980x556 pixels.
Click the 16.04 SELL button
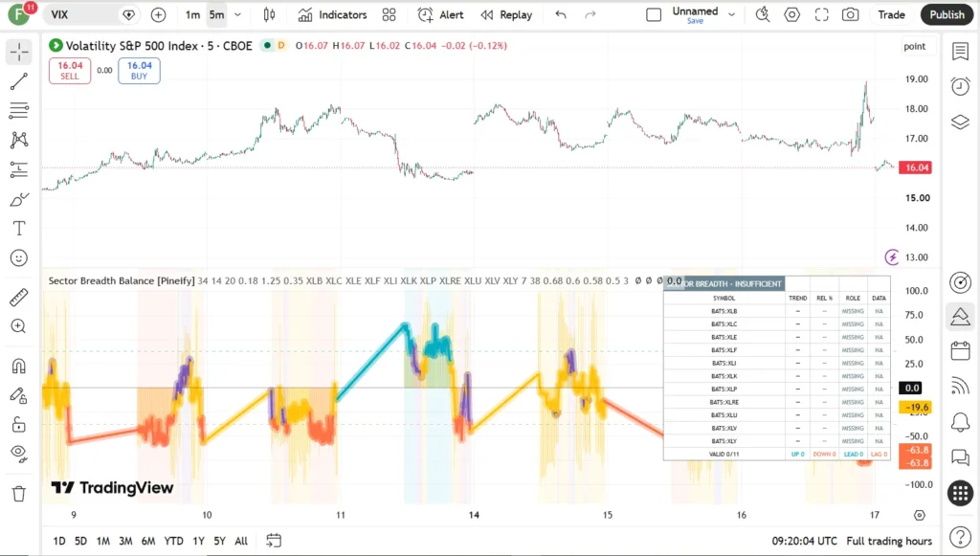pyautogui.click(x=70, y=71)
